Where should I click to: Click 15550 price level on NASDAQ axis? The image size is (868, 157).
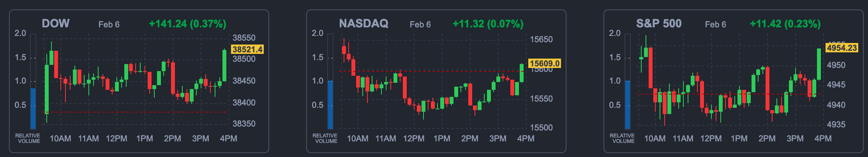(x=542, y=99)
